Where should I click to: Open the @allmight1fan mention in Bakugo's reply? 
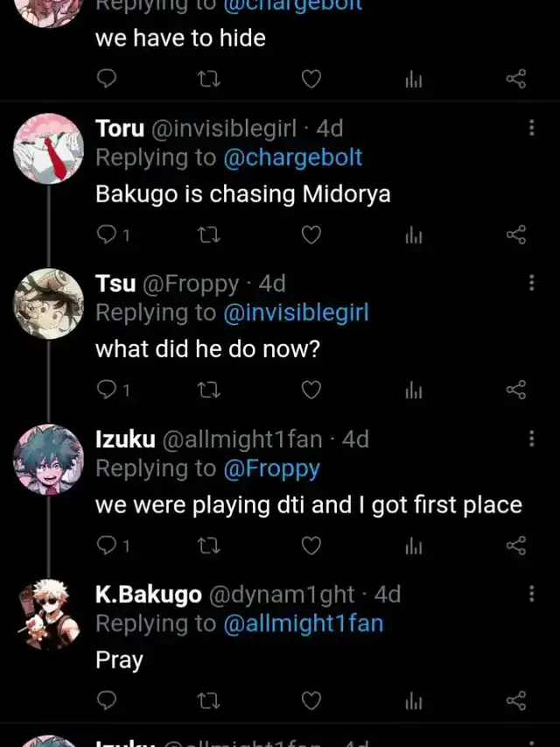(303, 624)
